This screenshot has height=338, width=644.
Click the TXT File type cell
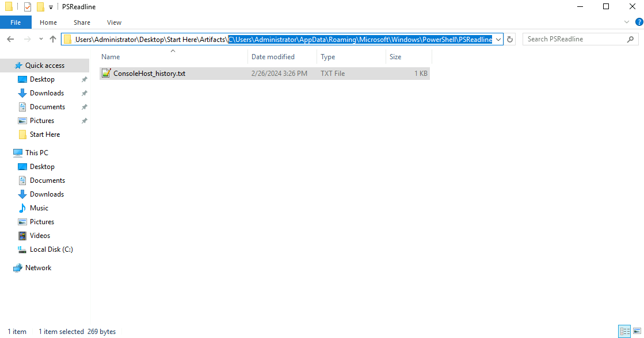click(x=333, y=74)
